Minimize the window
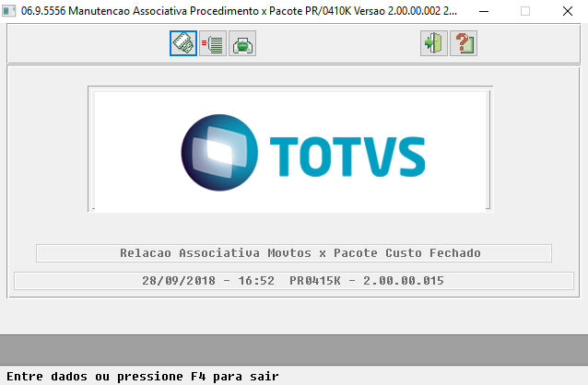This screenshot has width=588, height=385. (x=484, y=11)
